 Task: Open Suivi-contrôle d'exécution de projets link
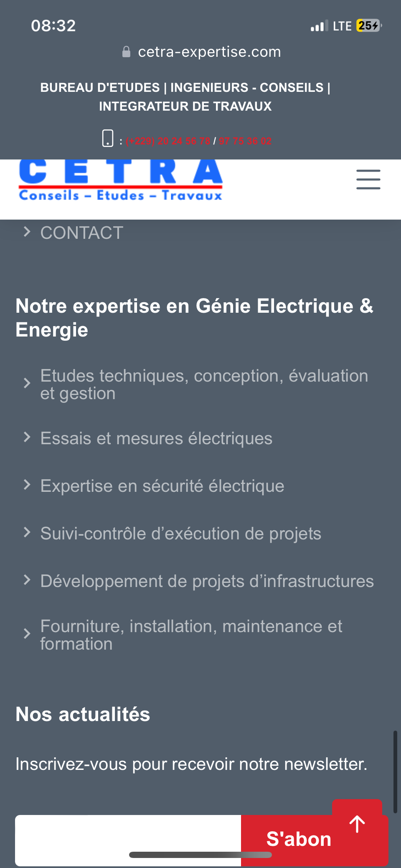tap(180, 534)
